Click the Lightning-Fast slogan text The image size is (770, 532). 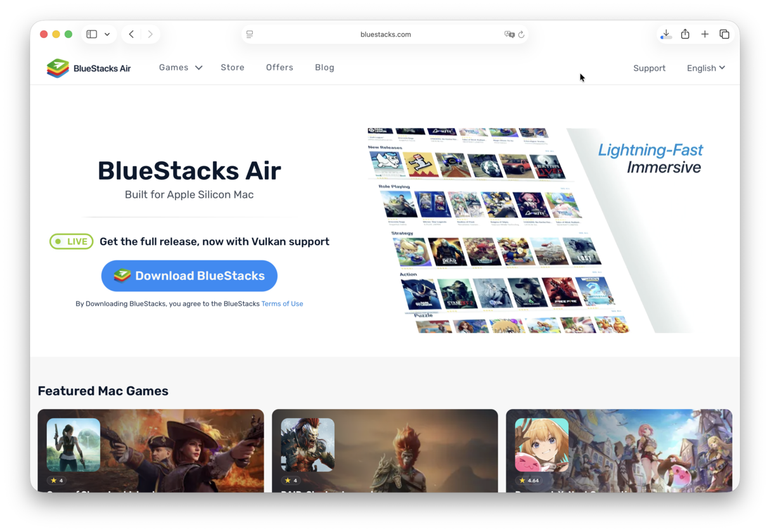coord(650,150)
